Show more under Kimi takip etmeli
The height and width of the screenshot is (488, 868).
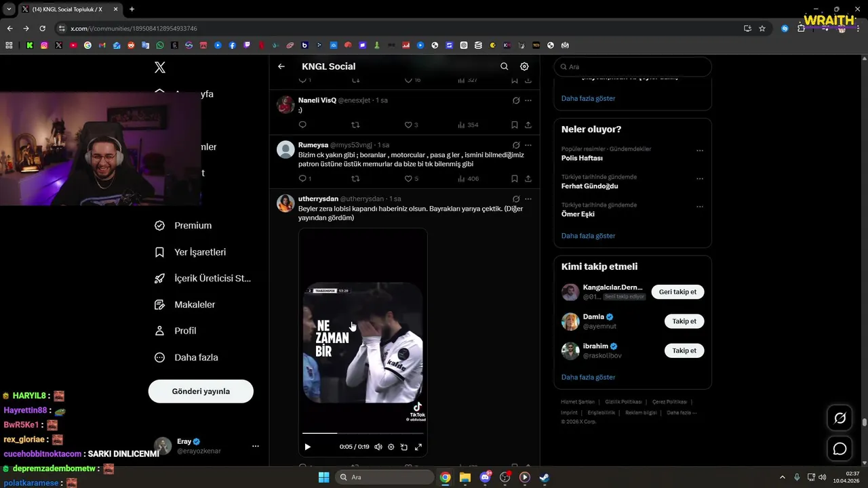588,377
